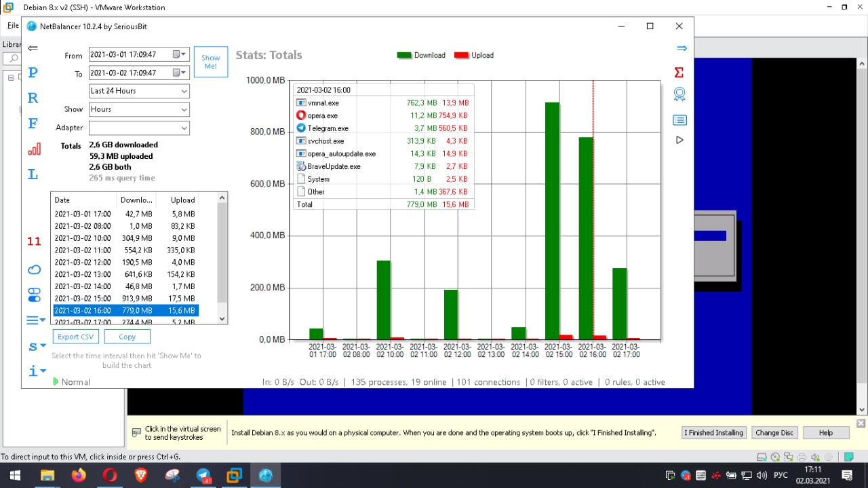Sort by the Date column header

click(83, 200)
